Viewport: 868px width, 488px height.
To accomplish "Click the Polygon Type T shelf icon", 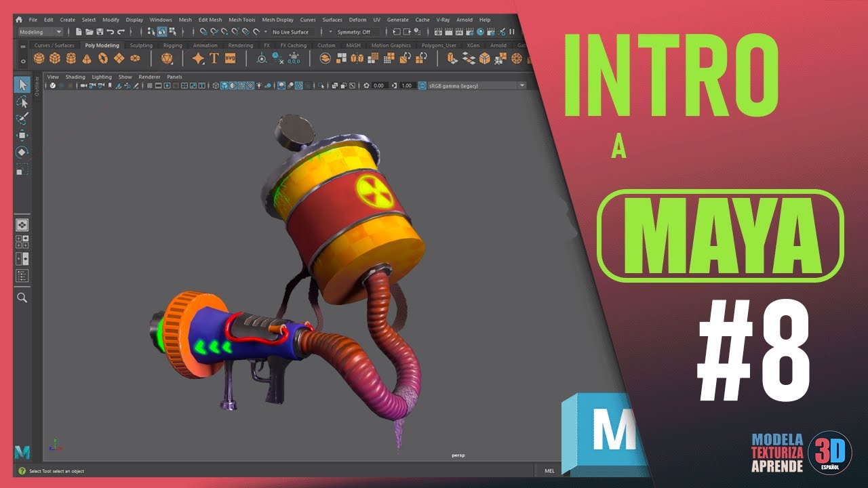I will pyautogui.click(x=214, y=58).
